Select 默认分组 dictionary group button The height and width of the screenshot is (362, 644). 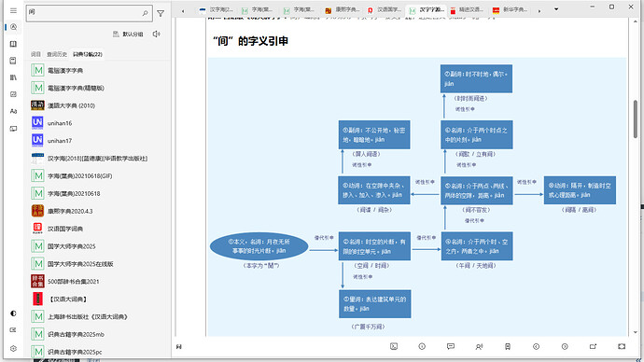[x=128, y=35]
